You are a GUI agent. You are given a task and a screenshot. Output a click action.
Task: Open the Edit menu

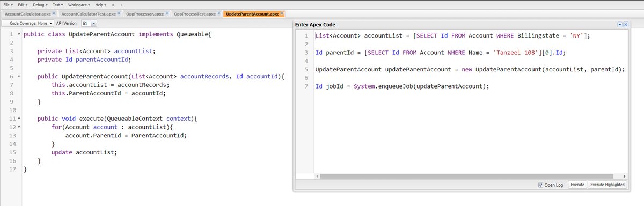click(x=23, y=4)
